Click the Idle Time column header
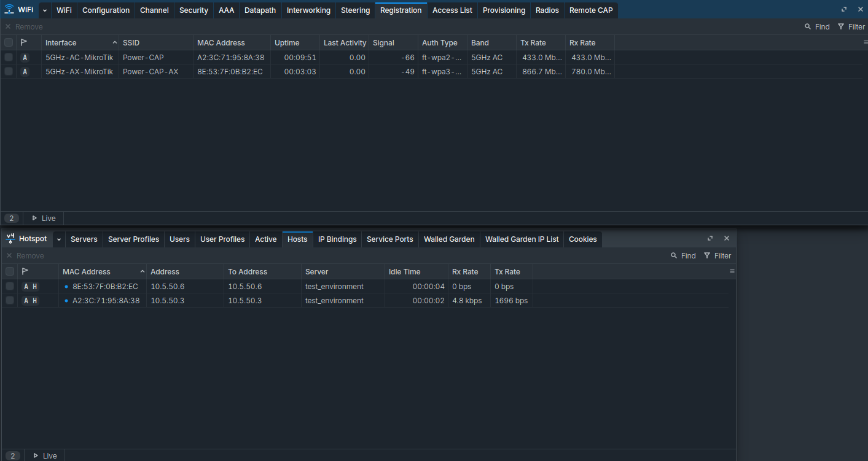The width and height of the screenshot is (868, 461). coord(416,271)
